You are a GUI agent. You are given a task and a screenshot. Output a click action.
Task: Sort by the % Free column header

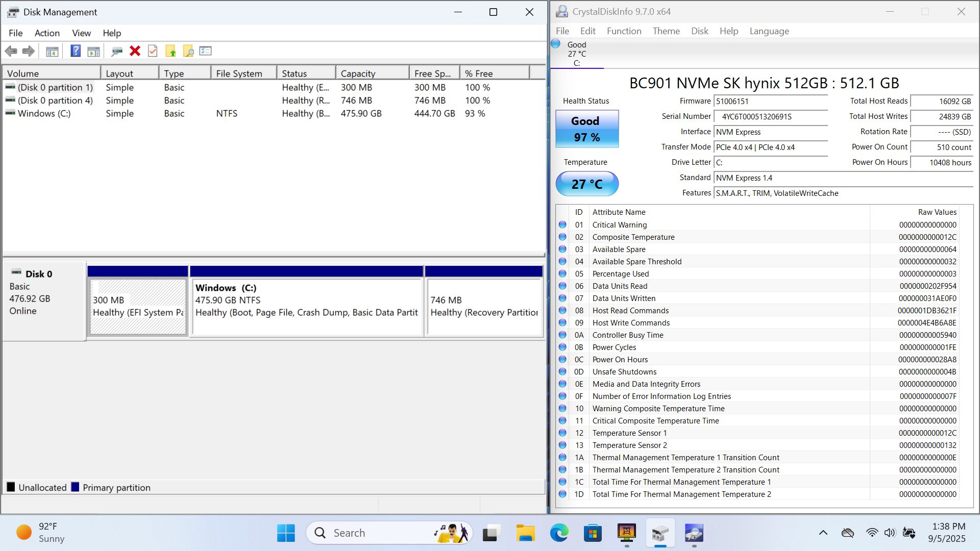point(494,73)
